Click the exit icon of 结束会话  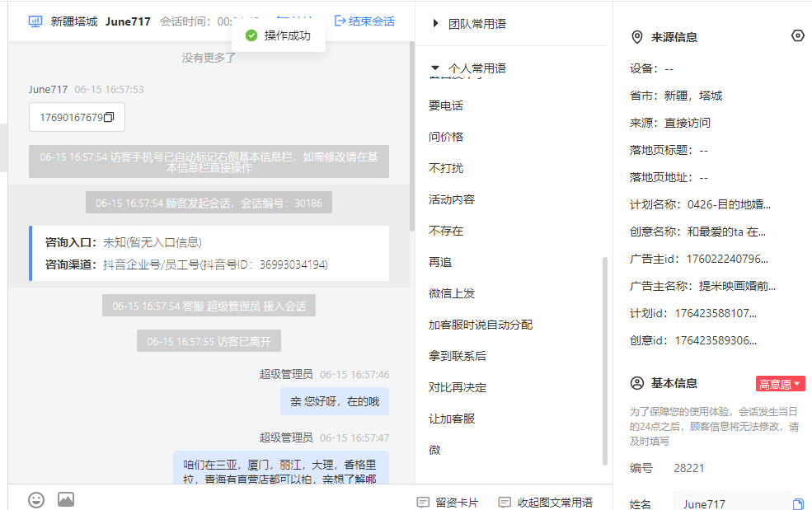[x=340, y=21]
